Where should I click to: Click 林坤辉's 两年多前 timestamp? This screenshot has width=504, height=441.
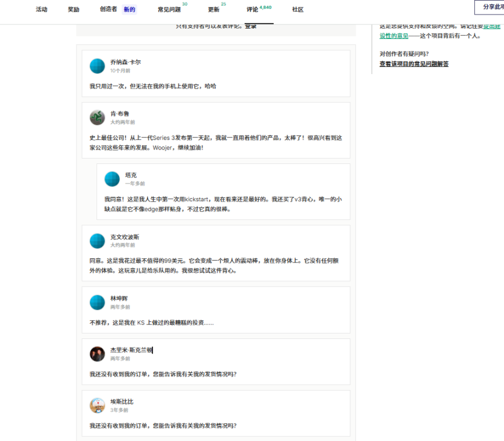click(x=120, y=307)
